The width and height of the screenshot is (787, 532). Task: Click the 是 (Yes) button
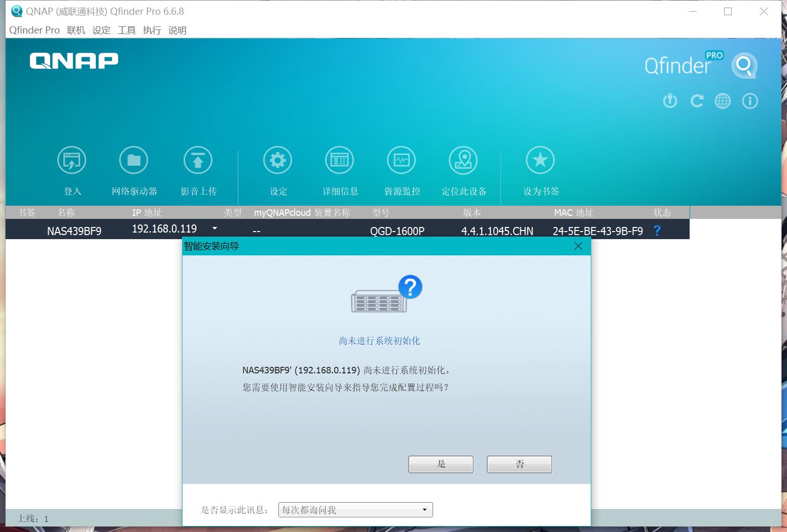(440, 464)
